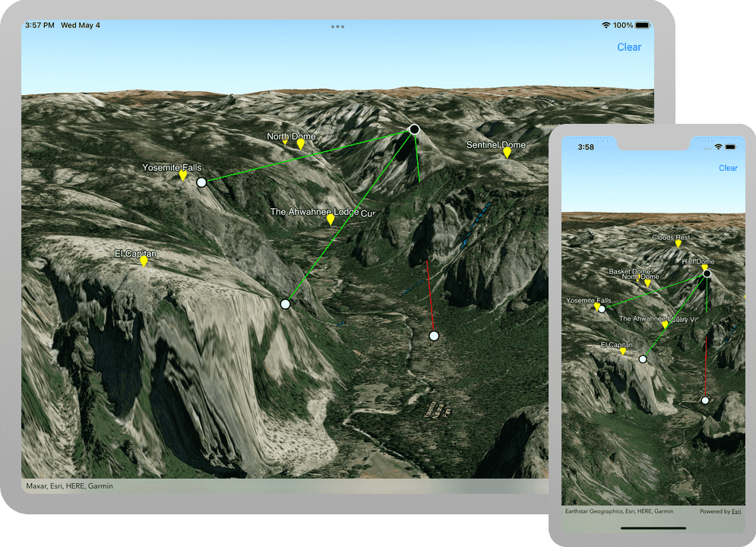
Task: Select white target point ending red line on iPad
Action: [434, 336]
